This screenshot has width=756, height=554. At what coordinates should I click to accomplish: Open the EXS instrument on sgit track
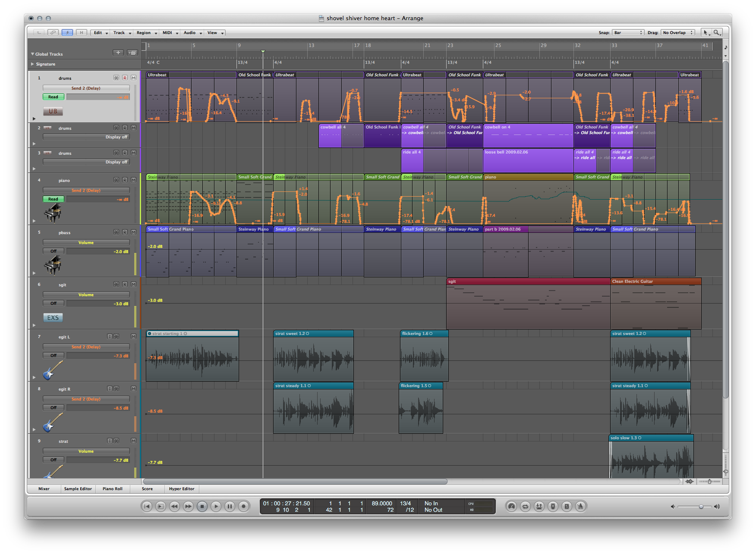coord(53,318)
